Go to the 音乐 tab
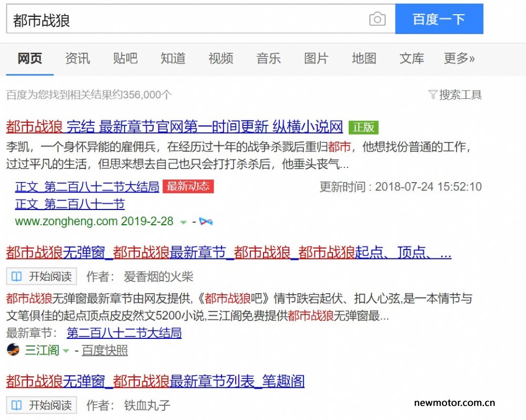This screenshot has height=420, width=526. (x=268, y=58)
